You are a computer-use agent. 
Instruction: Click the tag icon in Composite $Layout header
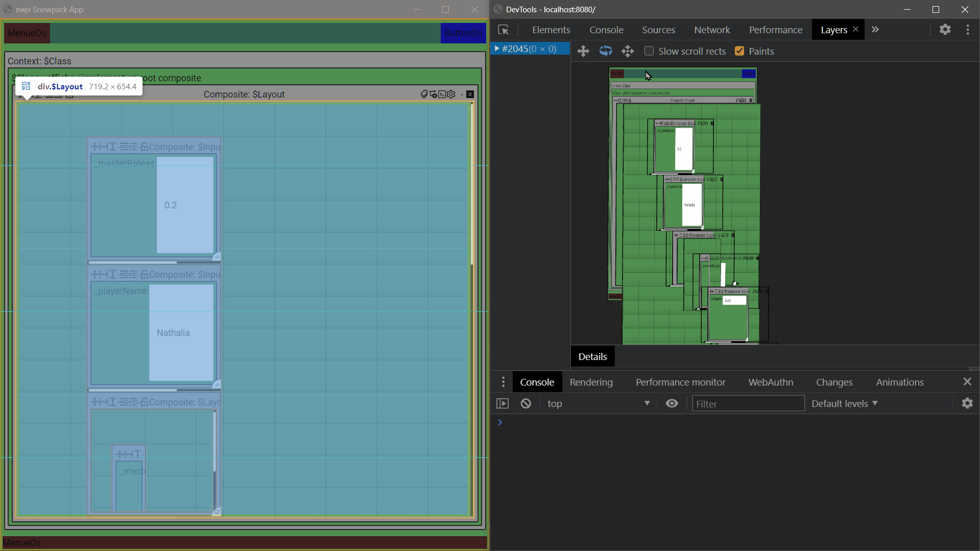[x=424, y=94]
